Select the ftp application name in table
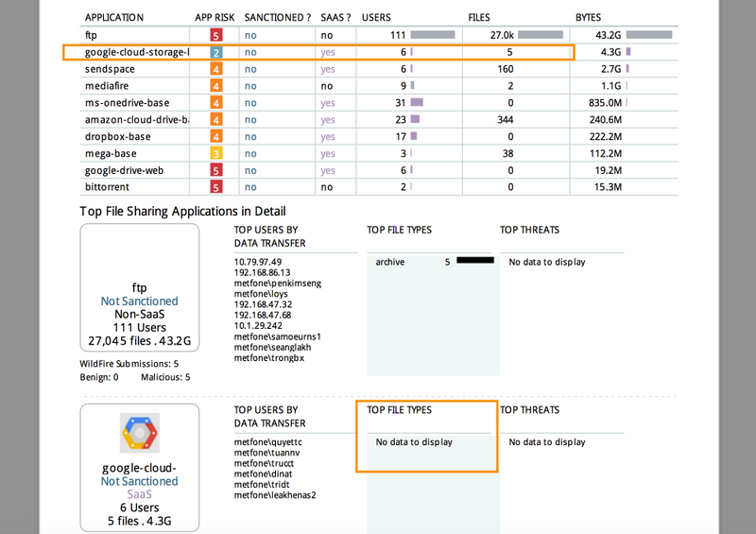The width and height of the screenshot is (756, 534). (91, 35)
